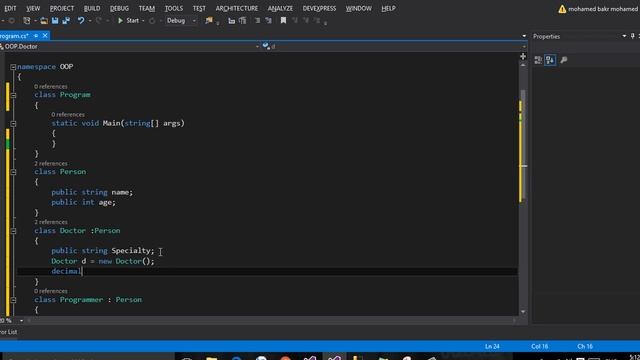Viewport: 640px width, 360px height.
Task: Toggle the bookmark toolbar icon
Action: pos(283,20)
